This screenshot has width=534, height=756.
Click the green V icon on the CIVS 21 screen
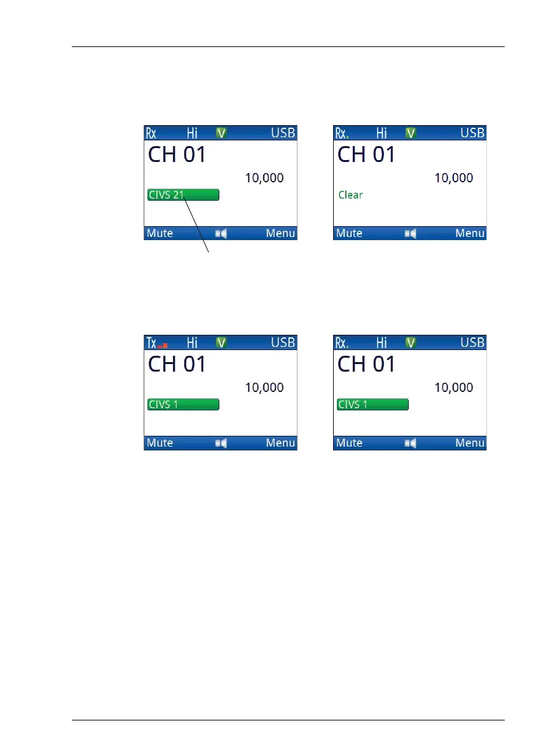pyautogui.click(x=221, y=133)
